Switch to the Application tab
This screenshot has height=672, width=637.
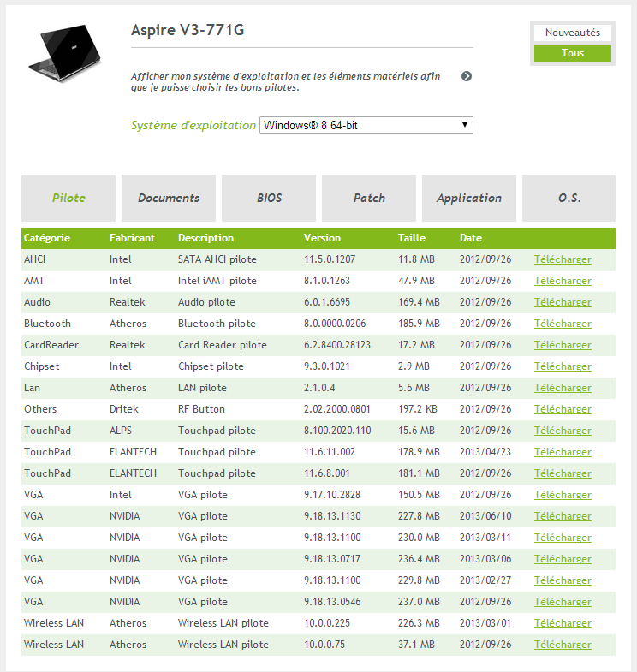pyautogui.click(x=469, y=198)
